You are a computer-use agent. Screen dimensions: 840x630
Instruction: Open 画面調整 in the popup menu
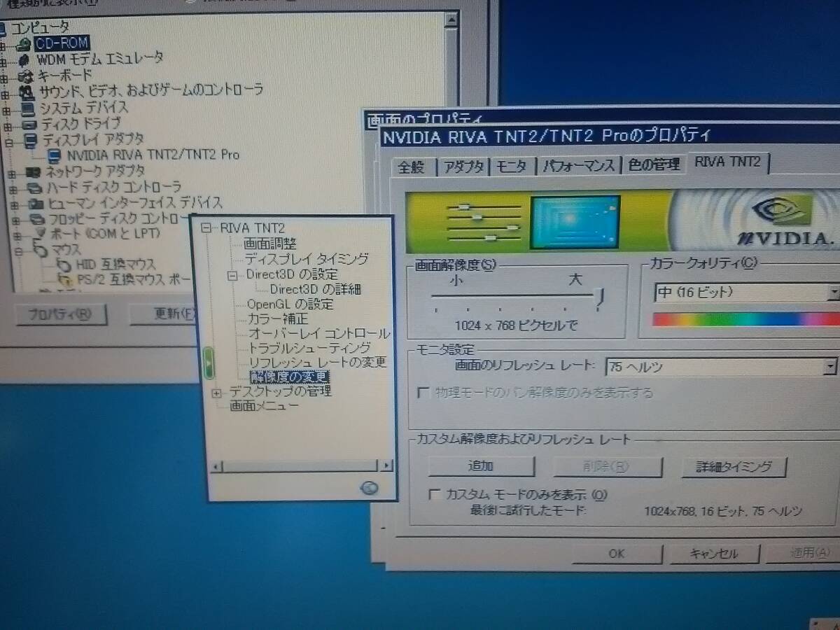click(x=270, y=244)
